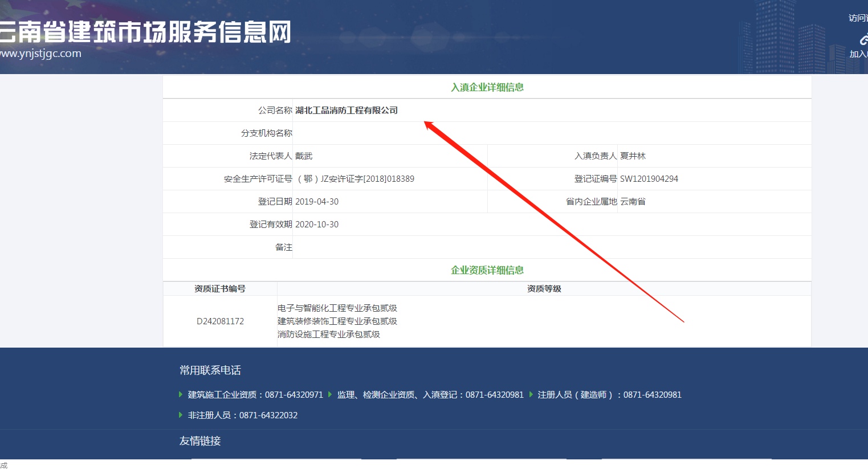Click the 公司名称 label
The height and width of the screenshot is (469, 868).
coord(275,111)
